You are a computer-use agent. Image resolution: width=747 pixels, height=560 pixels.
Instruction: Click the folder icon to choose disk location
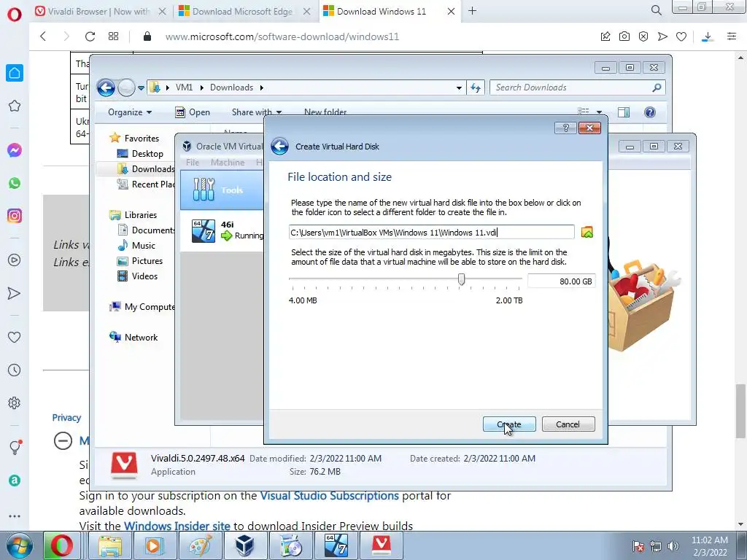pyautogui.click(x=587, y=233)
